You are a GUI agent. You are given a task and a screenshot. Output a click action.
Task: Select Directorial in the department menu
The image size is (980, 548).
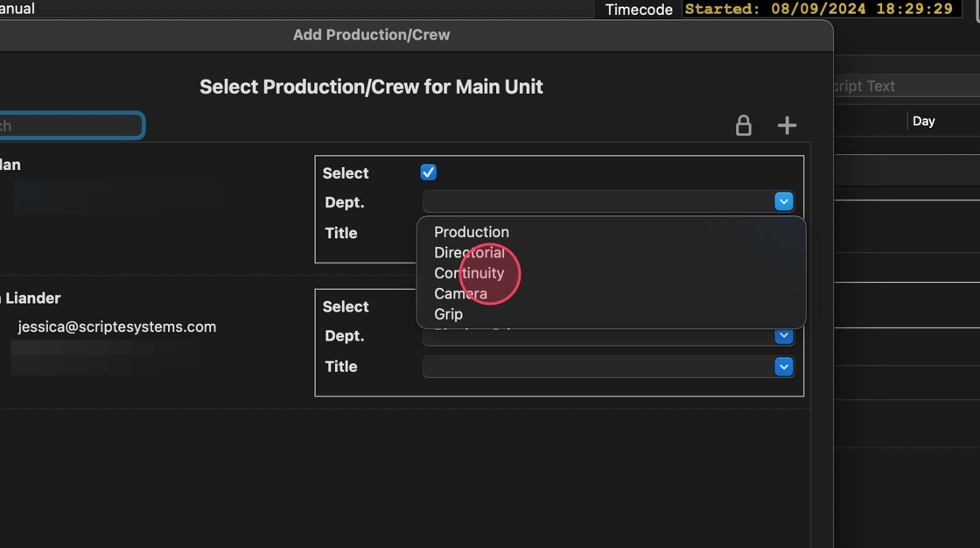(469, 252)
